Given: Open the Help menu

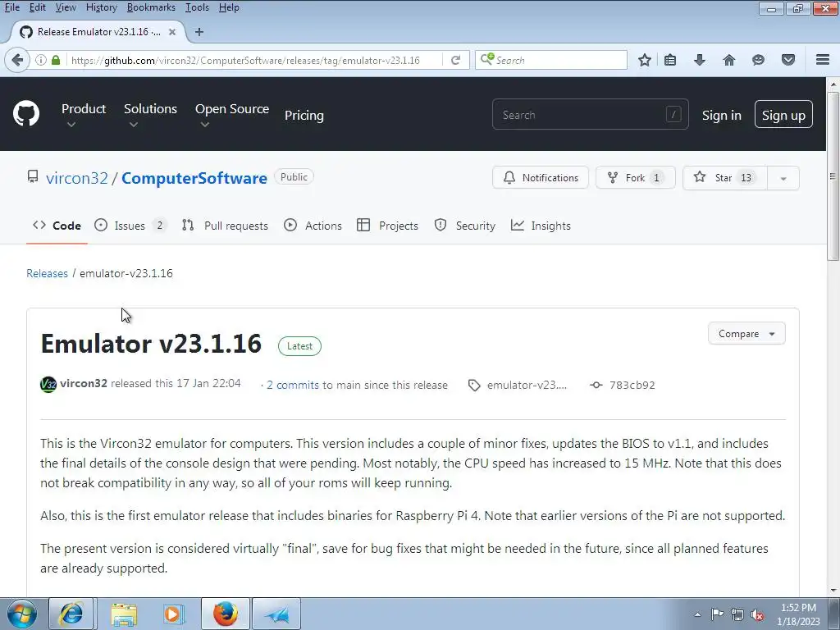Looking at the screenshot, I should [229, 7].
